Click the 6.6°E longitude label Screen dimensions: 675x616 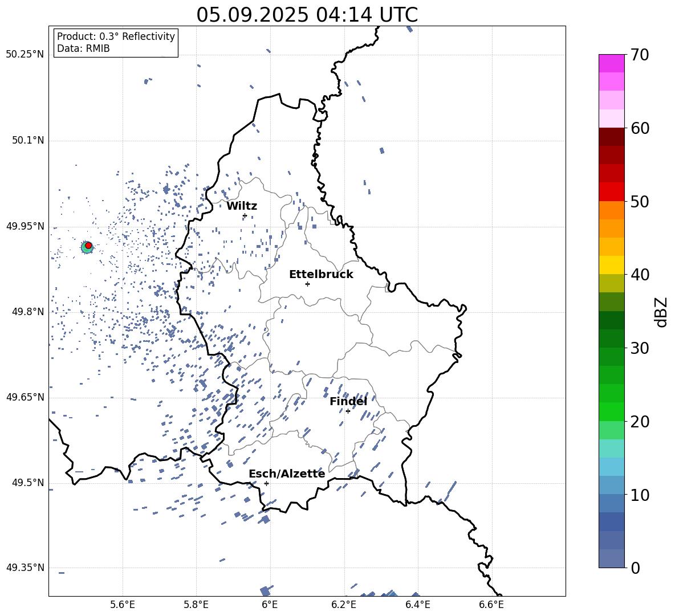click(491, 605)
